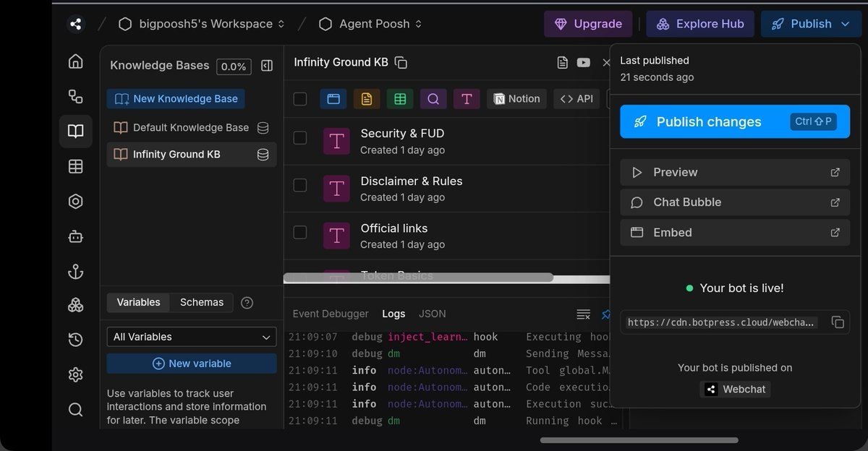Add a document source with orange icon
Viewport: 868px width, 451px height.
(x=367, y=99)
